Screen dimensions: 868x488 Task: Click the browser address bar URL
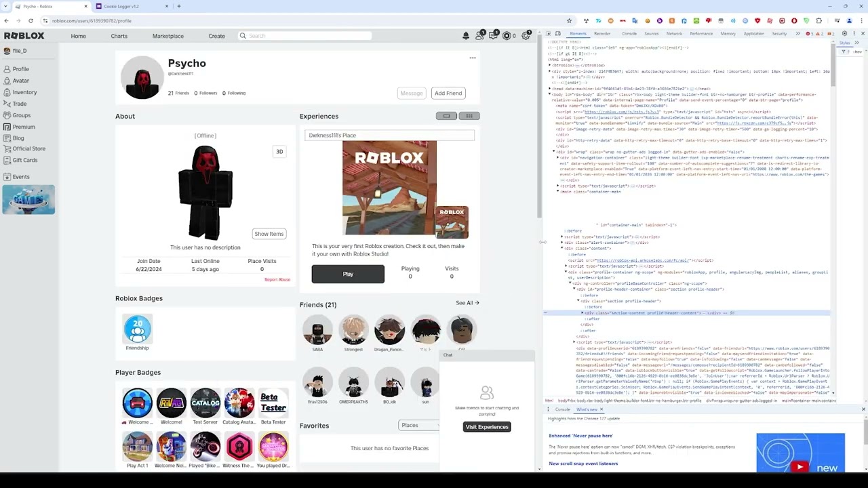point(92,20)
